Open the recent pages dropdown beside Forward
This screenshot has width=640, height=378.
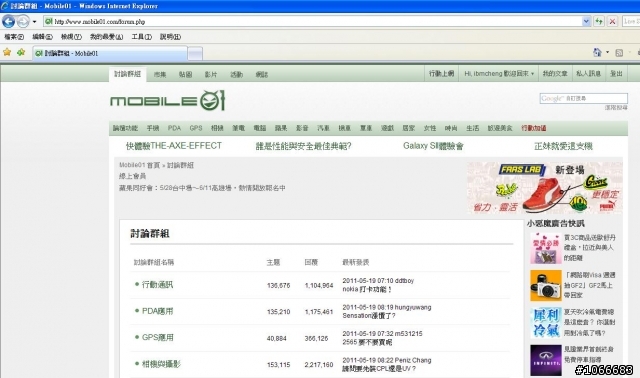click(x=34, y=22)
